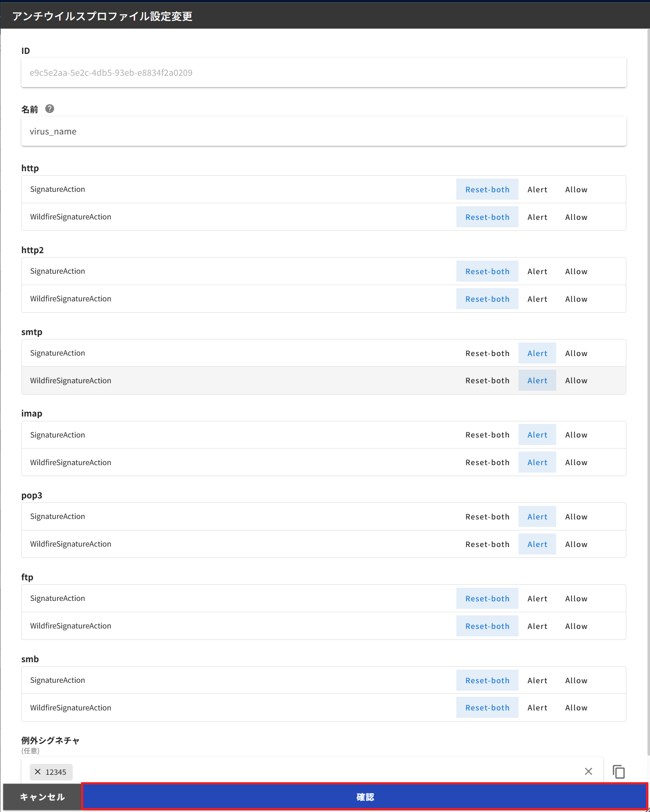This screenshot has width=650, height=812.
Task: Select Allow for http2 SignatureAction
Action: pyautogui.click(x=576, y=272)
